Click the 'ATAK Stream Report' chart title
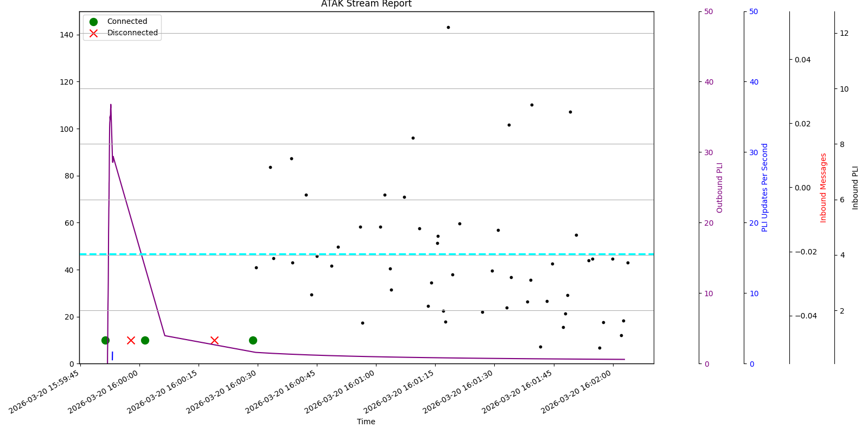Image resolution: width=868 pixels, height=434 pixels. pyautogui.click(x=366, y=4)
